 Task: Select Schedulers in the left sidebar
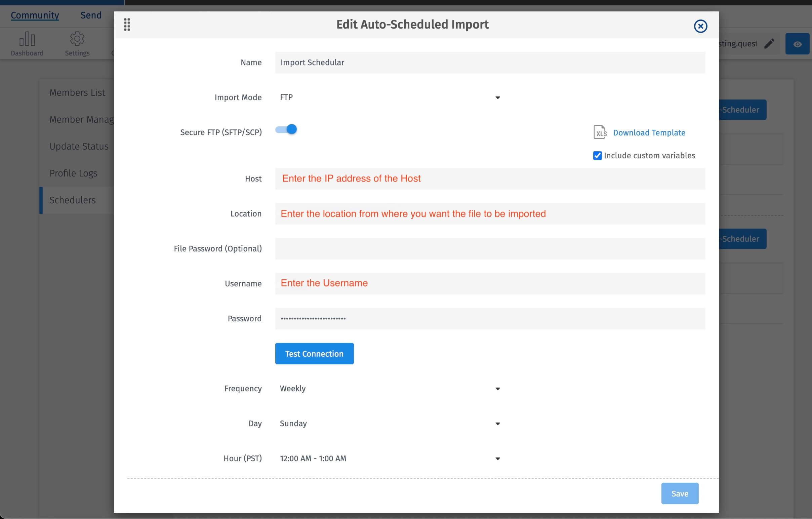tap(73, 200)
